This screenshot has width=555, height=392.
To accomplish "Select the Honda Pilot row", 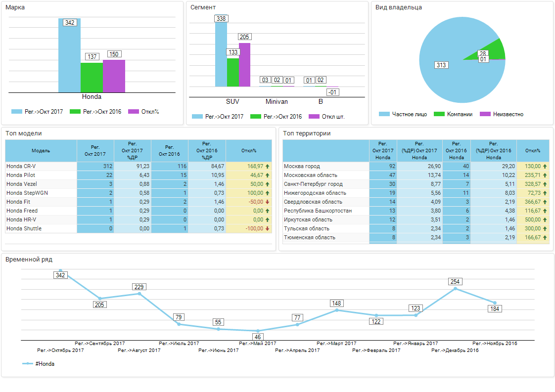I will pos(139,175).
